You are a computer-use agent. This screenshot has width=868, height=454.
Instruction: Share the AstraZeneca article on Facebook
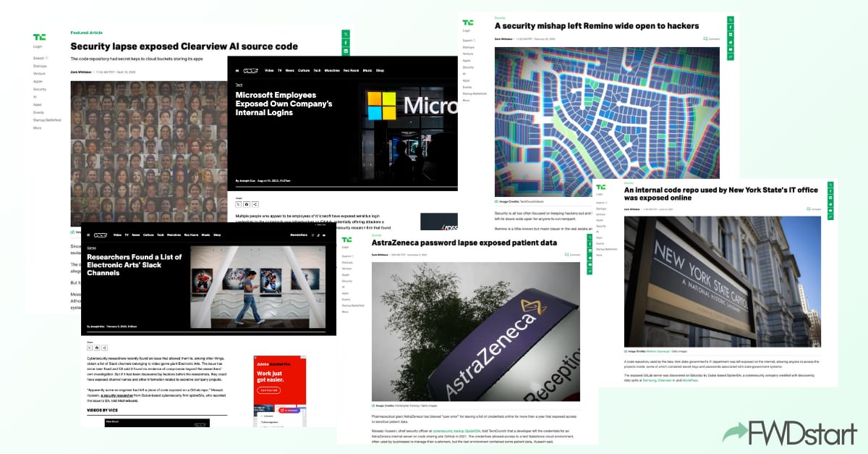[x=591, y=243]
